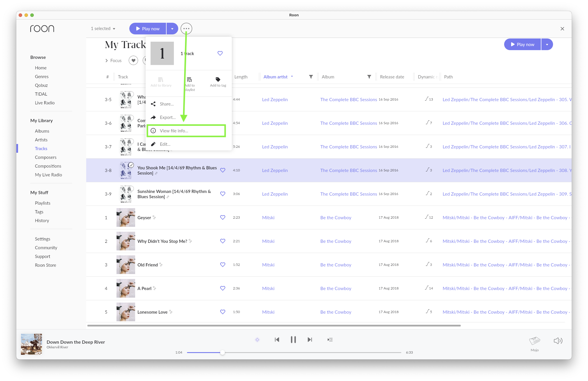Viewport: 588px width, 381px height.
Task: Skip to next track
Action: 310,340
